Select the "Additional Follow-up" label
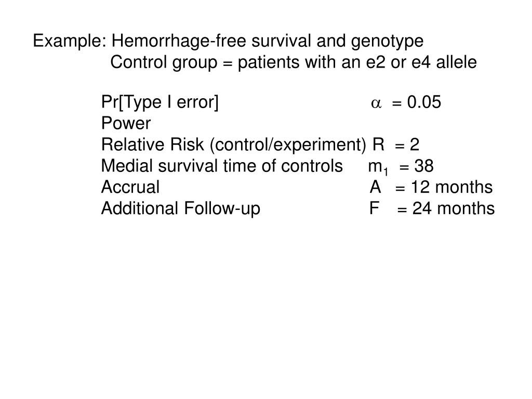532x399 pixels. click(181, 208)
